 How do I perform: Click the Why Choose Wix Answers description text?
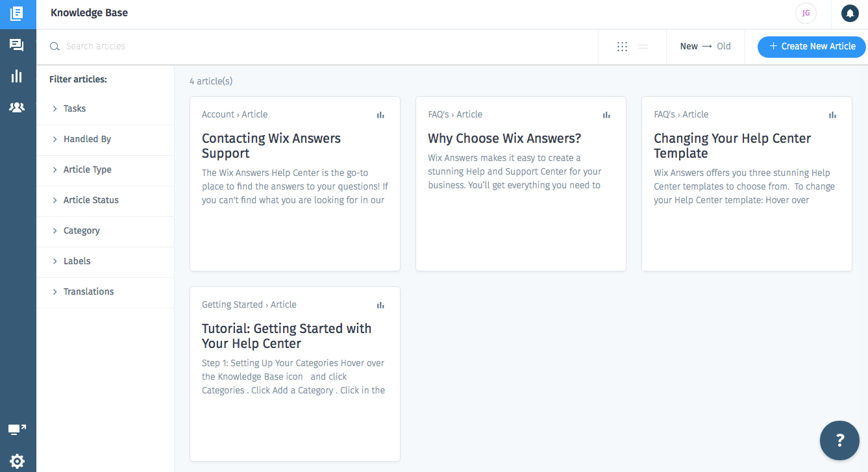[515, 171]
